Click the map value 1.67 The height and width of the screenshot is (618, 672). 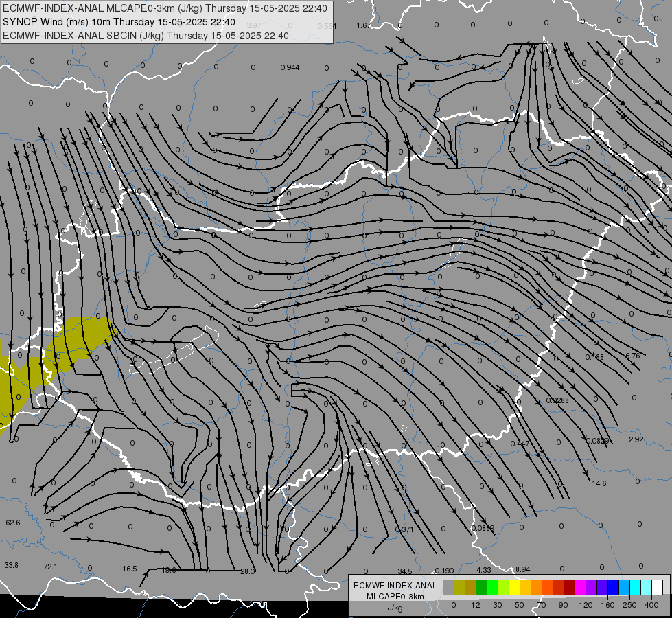[363, 25]
